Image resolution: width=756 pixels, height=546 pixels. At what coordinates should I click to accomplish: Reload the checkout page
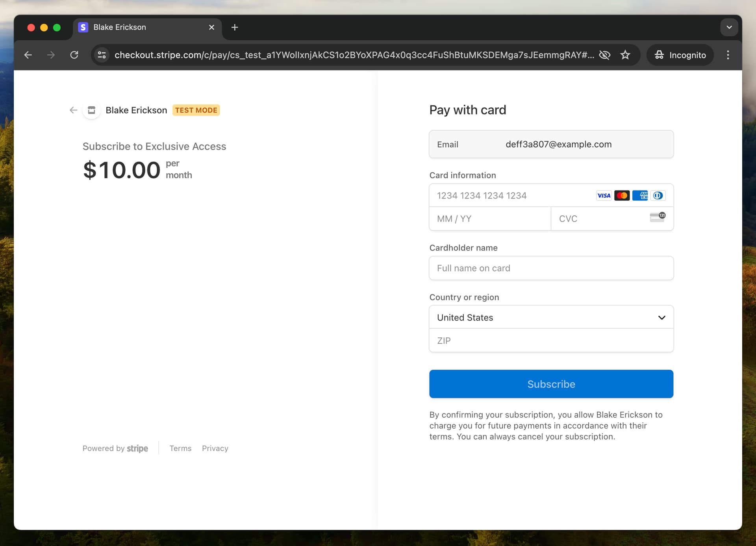74,55
